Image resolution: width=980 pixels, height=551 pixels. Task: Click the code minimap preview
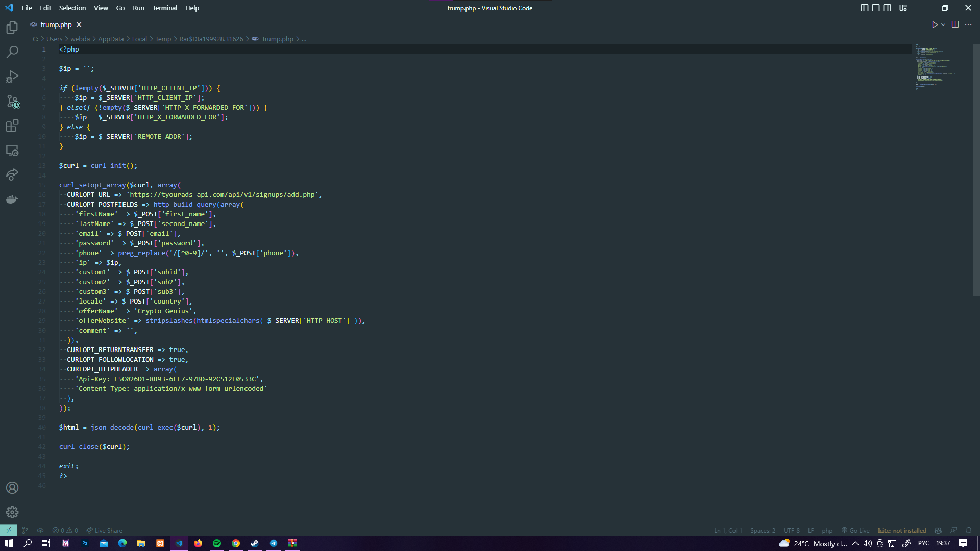[934, 66]
